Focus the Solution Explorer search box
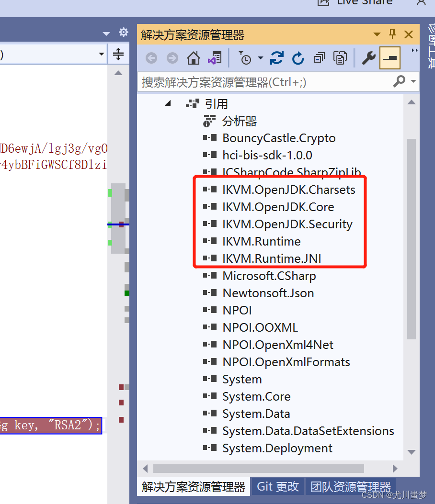 [x=264, y=82]
